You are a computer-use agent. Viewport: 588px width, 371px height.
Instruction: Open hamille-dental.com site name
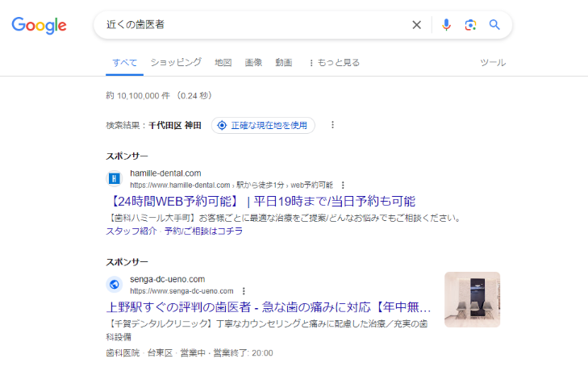pos(165,173)
